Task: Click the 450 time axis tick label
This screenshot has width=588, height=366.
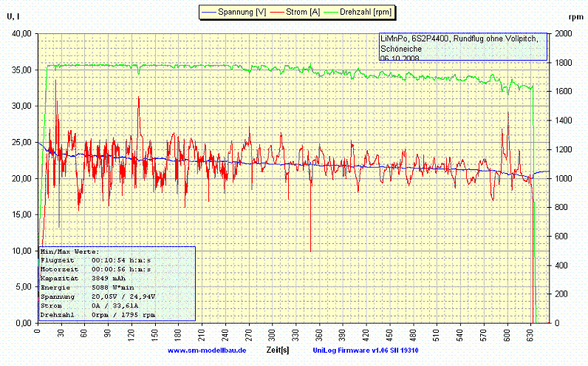Action: coord(389,333)
